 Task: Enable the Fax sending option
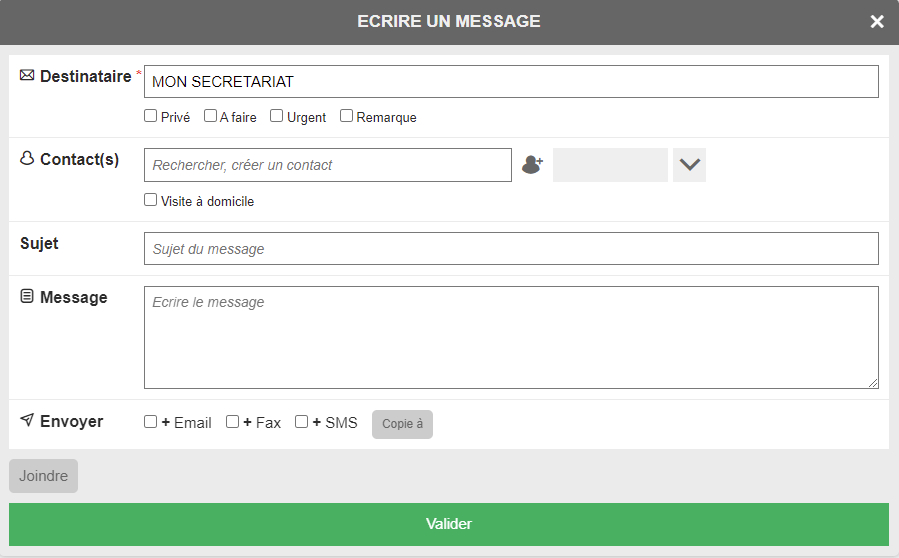point(232,422)
